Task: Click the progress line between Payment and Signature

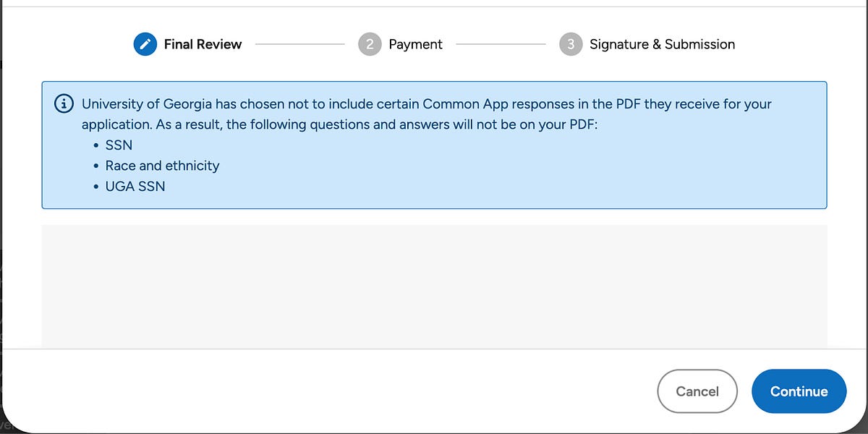Action: pos(501,44)
